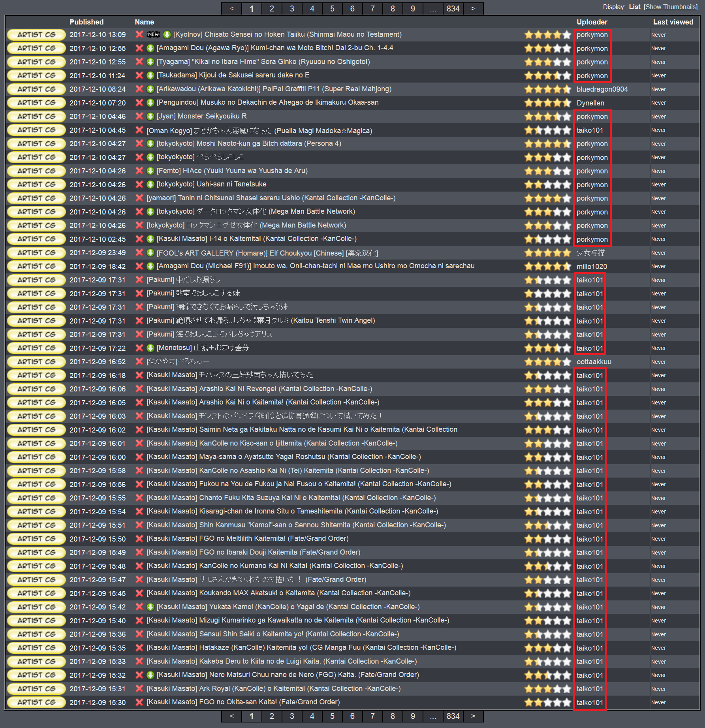Image resolution: width=705 pixels, height=728 pixels.
Task: Click the star rating in the 2017-12-09 15:30 row
Action: coord(547,702)
